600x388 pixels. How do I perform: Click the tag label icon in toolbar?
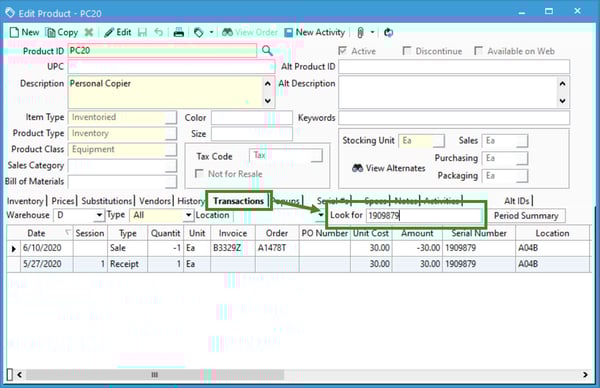pos(198,33)
